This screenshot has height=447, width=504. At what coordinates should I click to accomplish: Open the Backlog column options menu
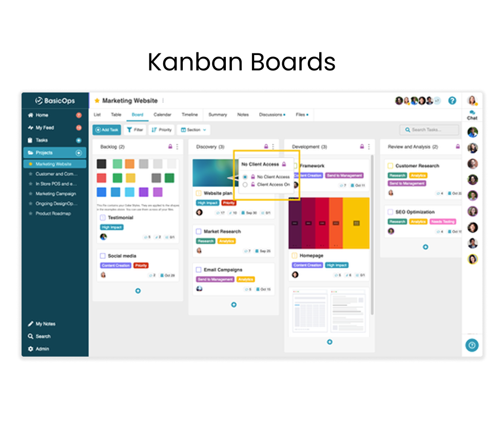pos(176,146)
